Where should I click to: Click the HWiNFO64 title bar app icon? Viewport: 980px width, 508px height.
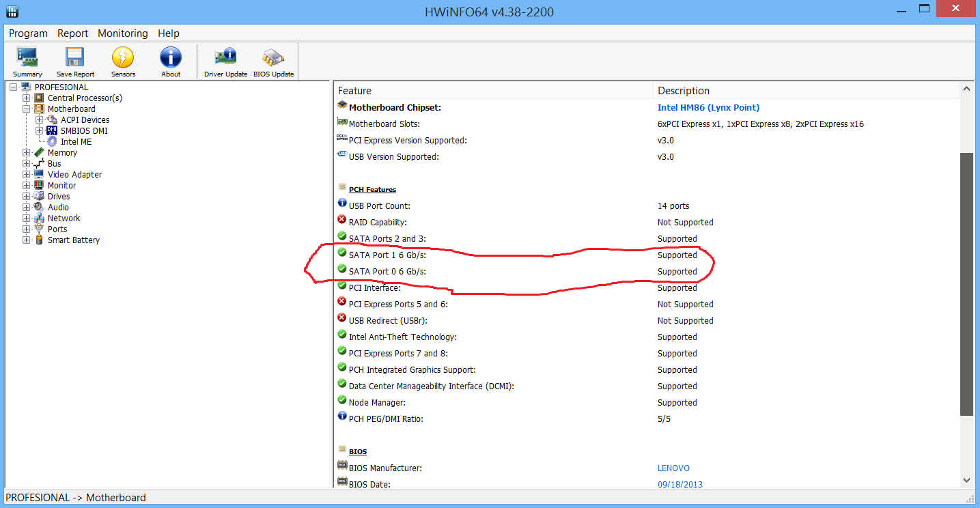[x=12, y=12]
